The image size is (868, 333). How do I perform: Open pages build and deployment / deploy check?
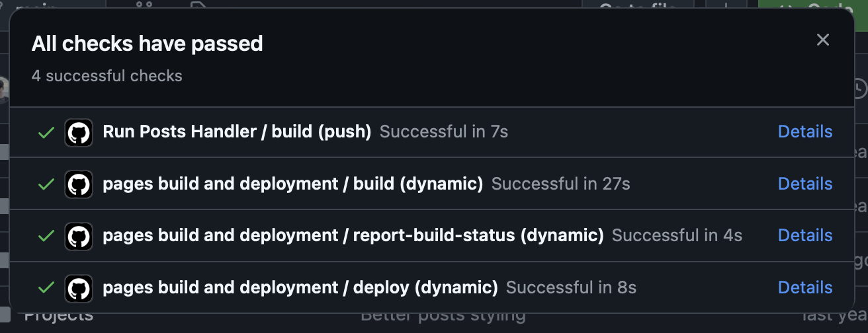pyautogui.click(x=300, y=287)
